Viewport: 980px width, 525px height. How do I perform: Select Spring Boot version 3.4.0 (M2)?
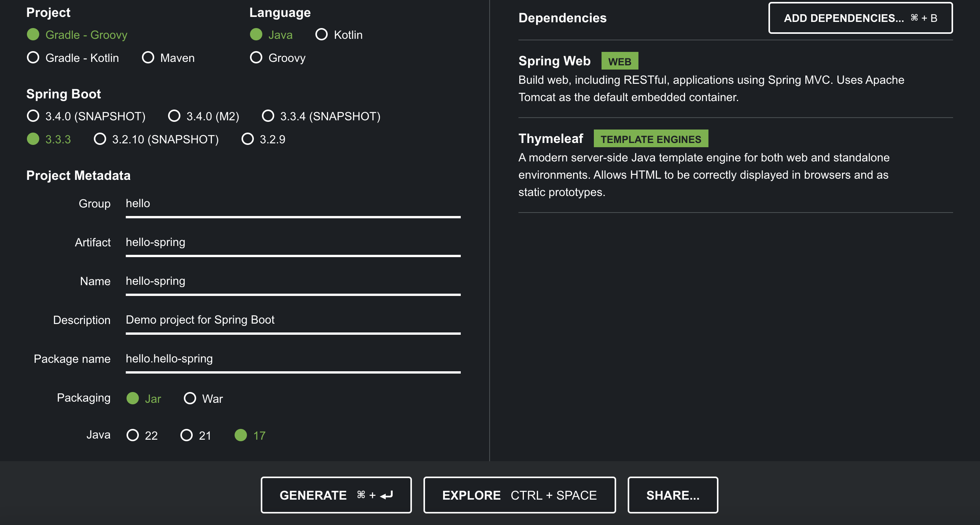pyautogui.click(x=174, y=116)
